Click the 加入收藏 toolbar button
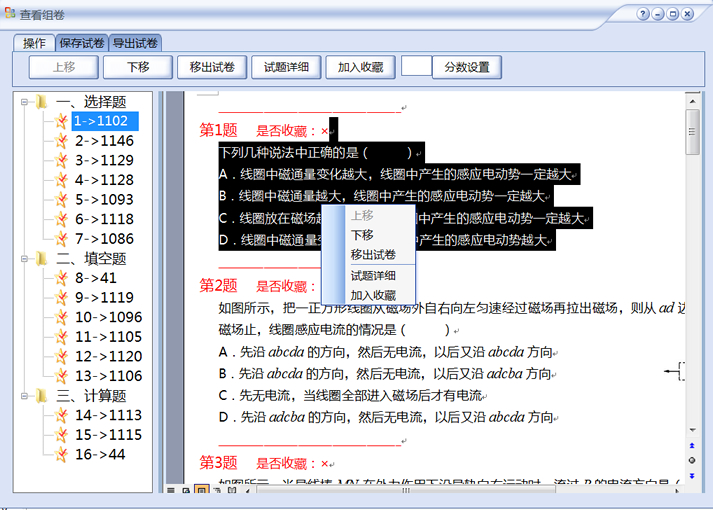Image resolution: width=713 pixels, height=510 pixels. tap(360, 67)
